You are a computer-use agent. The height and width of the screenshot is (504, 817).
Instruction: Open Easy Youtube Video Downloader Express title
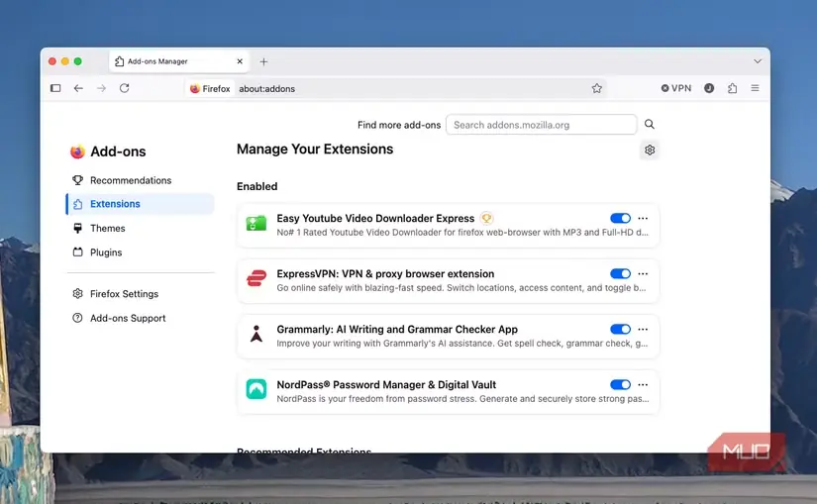(375, 219)
